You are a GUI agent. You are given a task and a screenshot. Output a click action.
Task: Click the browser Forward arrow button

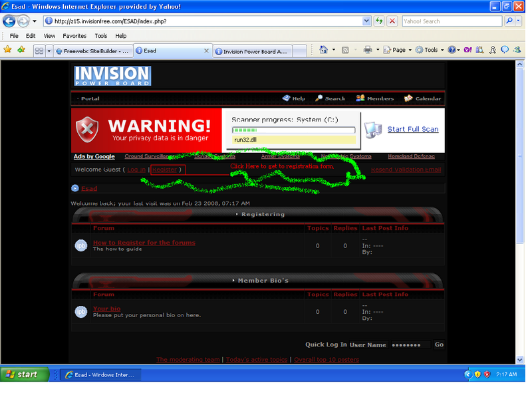click(x=23, y=21)
